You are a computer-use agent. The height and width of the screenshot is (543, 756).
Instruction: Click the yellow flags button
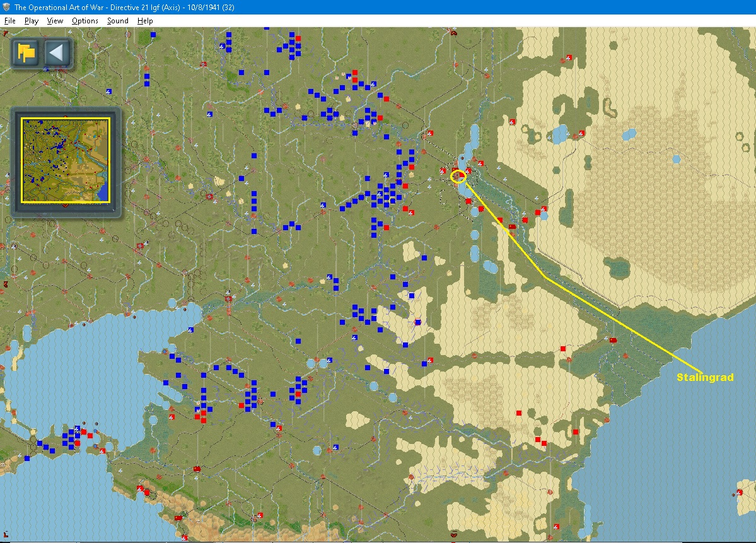coord(26,52)
